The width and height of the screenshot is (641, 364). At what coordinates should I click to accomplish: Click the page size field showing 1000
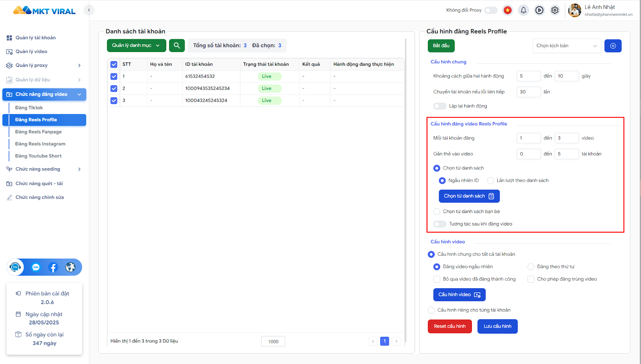tap(273, 341)
